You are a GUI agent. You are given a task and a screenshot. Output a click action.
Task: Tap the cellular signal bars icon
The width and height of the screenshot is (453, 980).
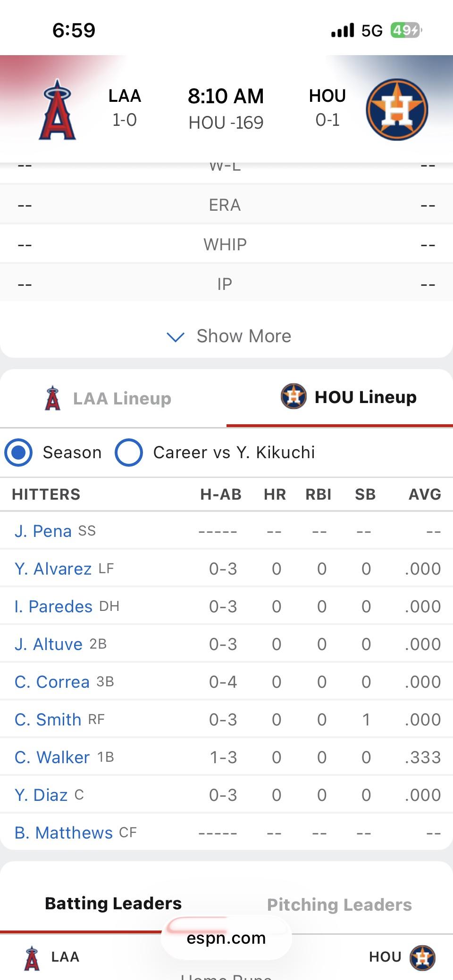[x=343, y=31]
